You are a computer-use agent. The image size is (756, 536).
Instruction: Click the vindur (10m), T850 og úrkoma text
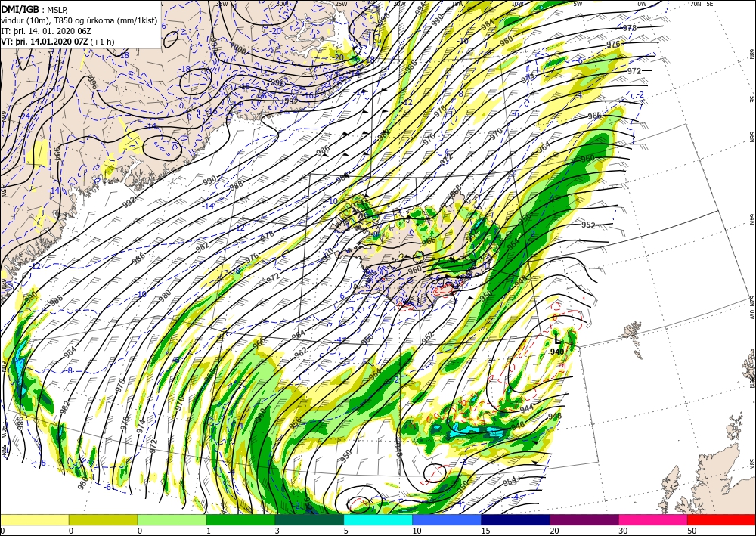pos(79,20)
